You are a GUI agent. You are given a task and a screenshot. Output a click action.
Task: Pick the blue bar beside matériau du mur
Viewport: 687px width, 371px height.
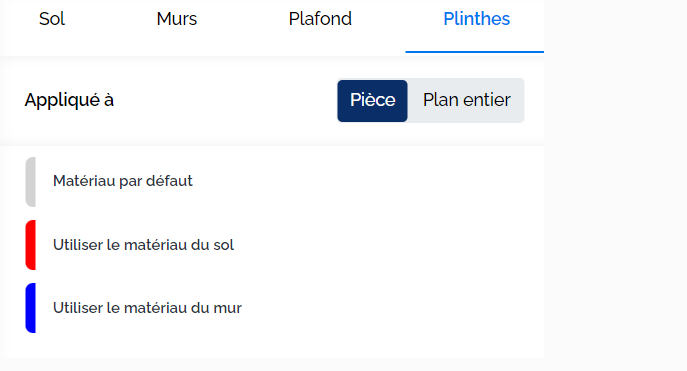coord(31,308)
